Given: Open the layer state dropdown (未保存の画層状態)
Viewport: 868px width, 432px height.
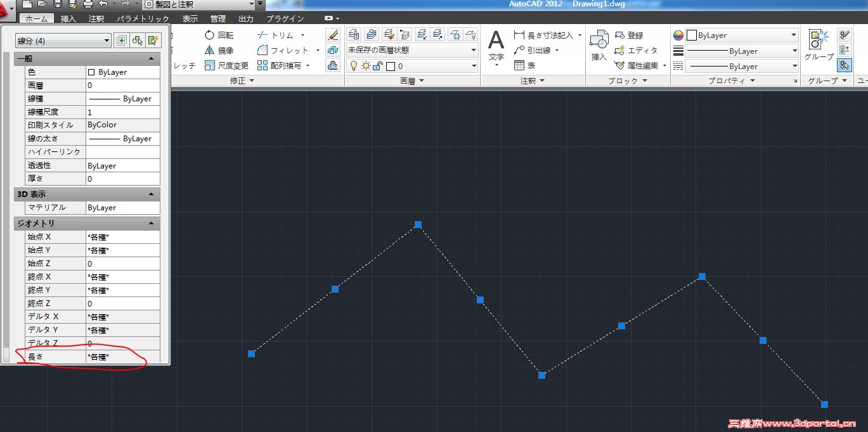Looking at the screenshot, I should point(412,50).
